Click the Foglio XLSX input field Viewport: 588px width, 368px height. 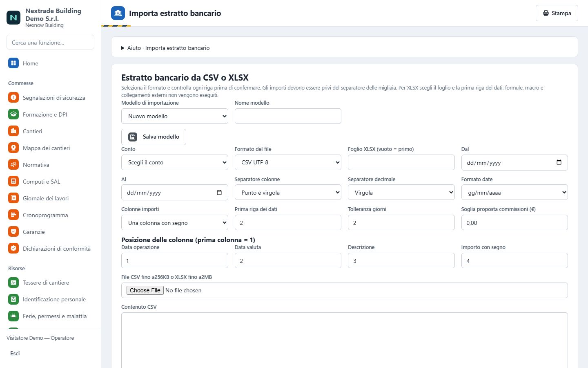pos(401,162)
